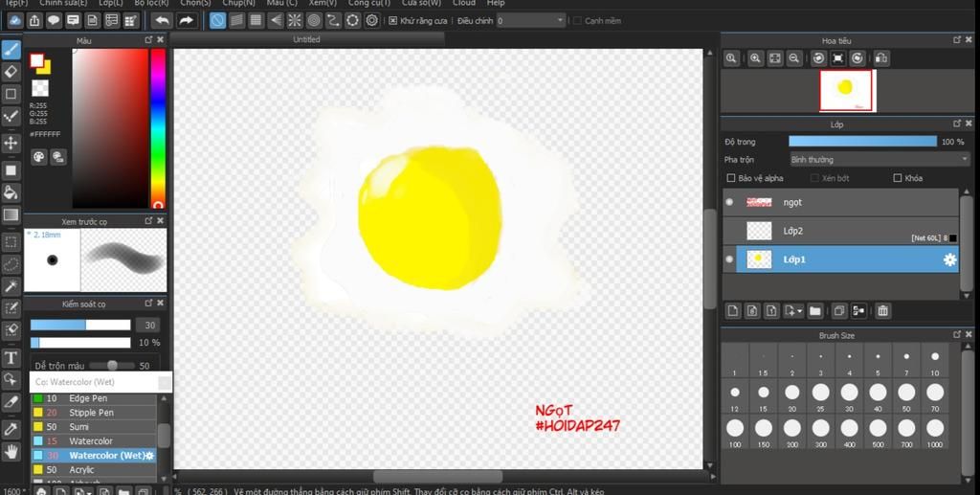Select the Acrylic brush
Viewport: 980px width, 495px height.
[93, 469]
